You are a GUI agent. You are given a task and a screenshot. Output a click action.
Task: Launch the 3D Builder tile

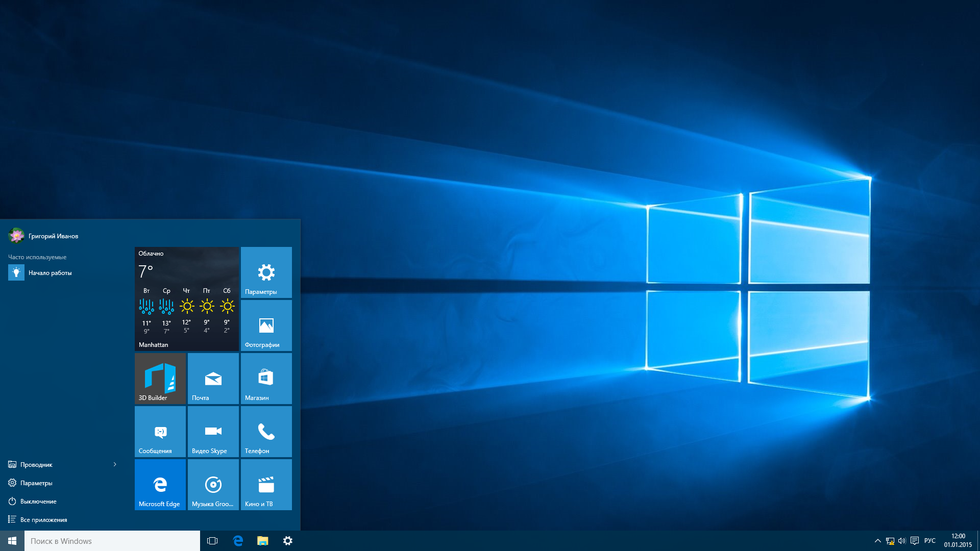coord(160,379)
